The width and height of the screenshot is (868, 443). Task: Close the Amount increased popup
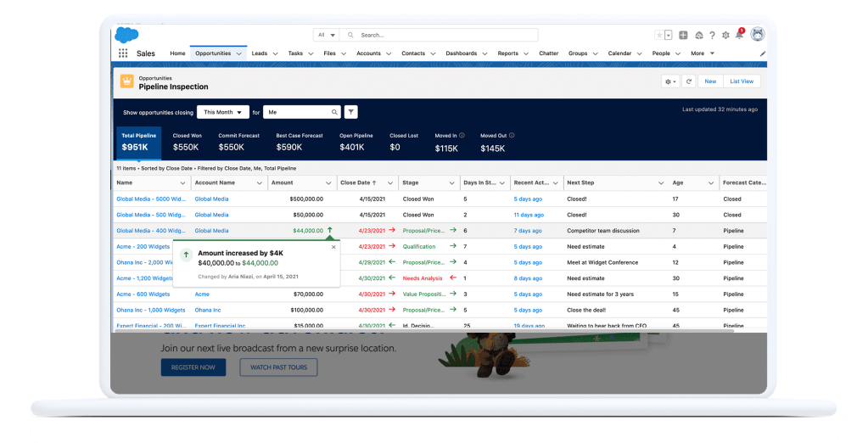[333, 247]
